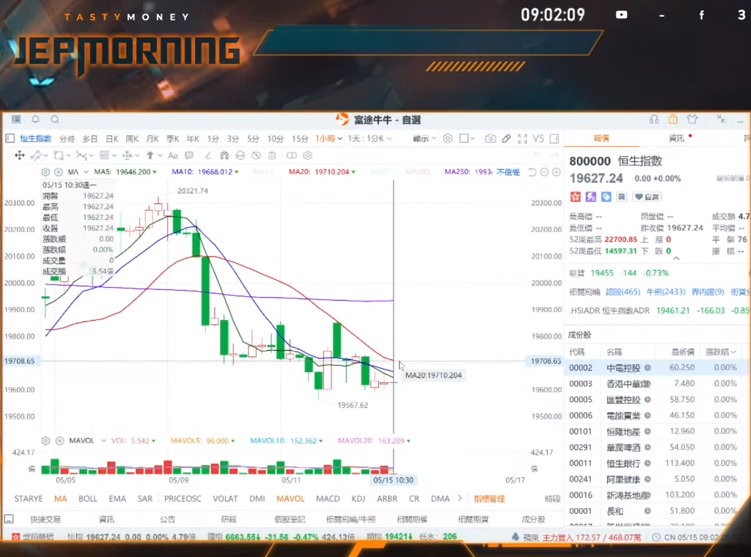751x557 pixels.
Task: Open the 相關窩輪/牛熊 bottom tab
Action: click(351, 519)
